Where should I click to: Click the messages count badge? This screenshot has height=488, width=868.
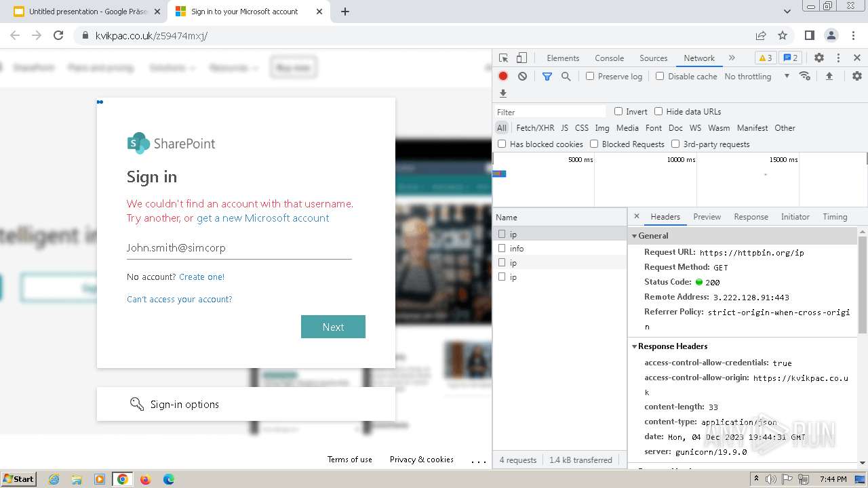point(790,58)
